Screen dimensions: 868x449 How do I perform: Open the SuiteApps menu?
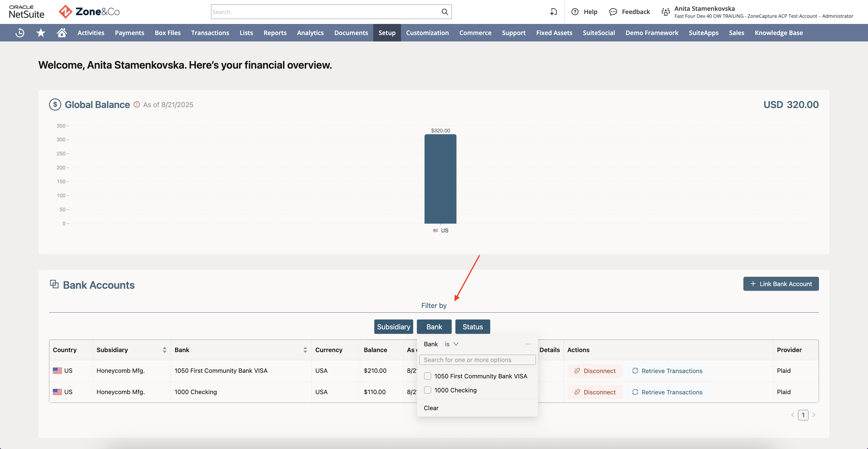point(704,33)
